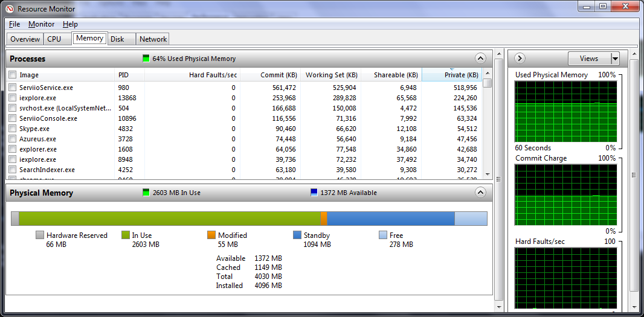This screenshot has width=644, height=317.
Task: Collapse the Processes section
Action: click(480, 59)
